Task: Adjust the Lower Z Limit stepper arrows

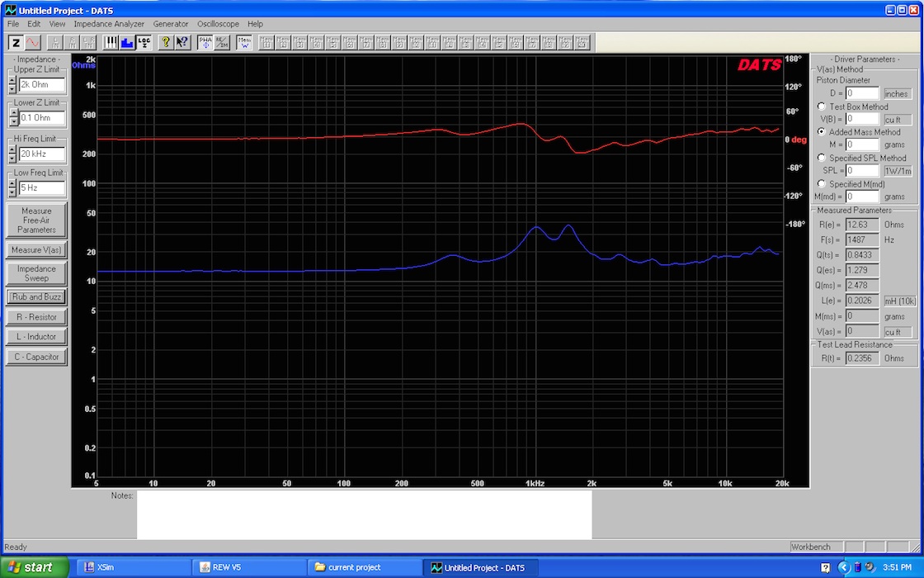Action: tap(13, 117)
